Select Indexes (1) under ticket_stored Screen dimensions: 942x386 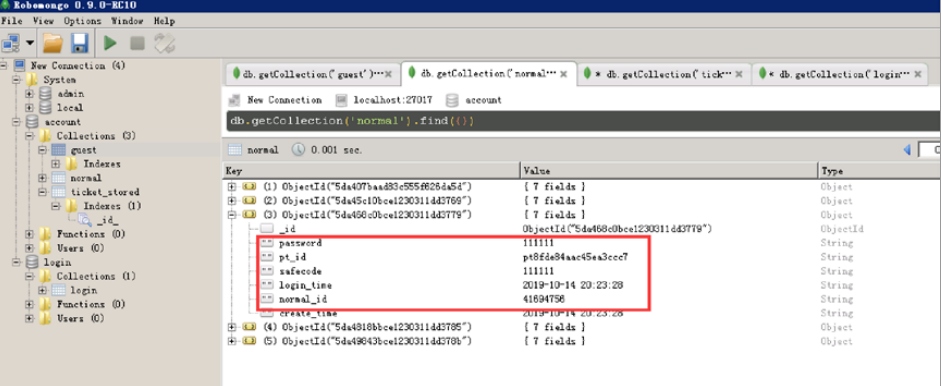[112, 206]
